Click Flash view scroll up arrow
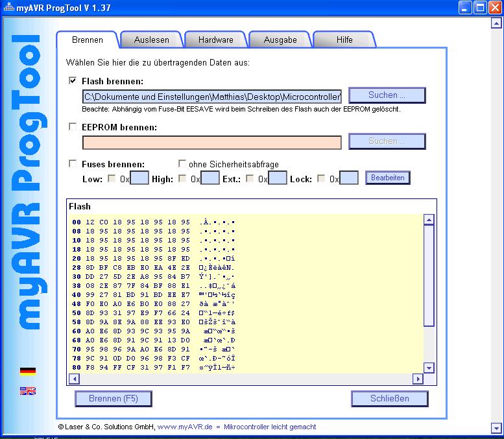This screenshot has height=439, width=504. point(429,219)
